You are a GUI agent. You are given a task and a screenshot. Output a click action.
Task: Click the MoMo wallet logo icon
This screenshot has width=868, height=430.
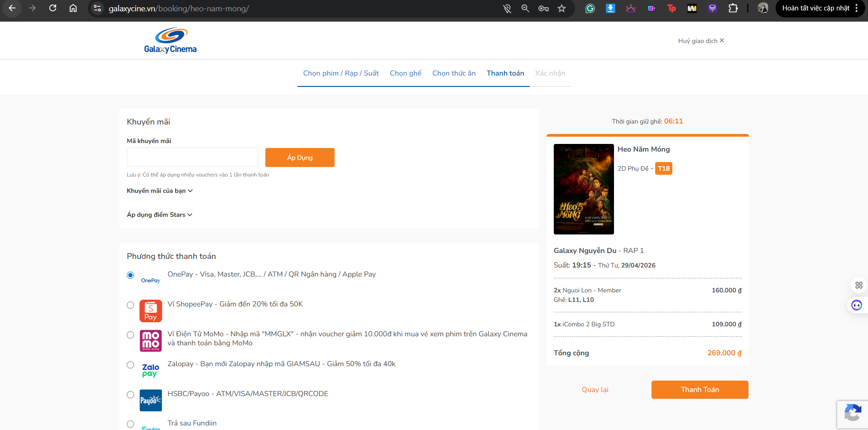151,341
